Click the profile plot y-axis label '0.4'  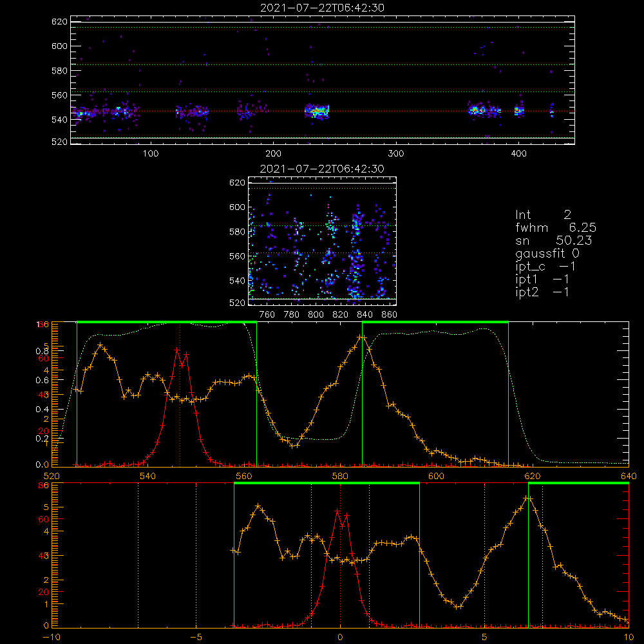click(42, 410)
